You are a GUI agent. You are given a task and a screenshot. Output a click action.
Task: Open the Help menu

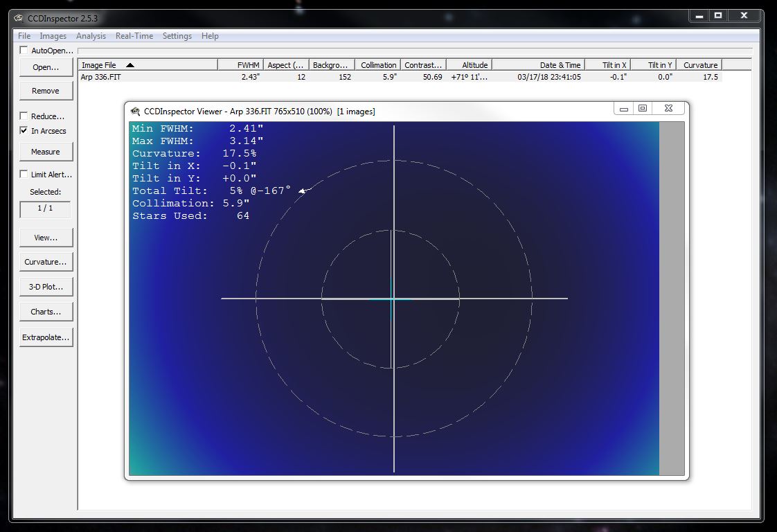coord(210,36)
